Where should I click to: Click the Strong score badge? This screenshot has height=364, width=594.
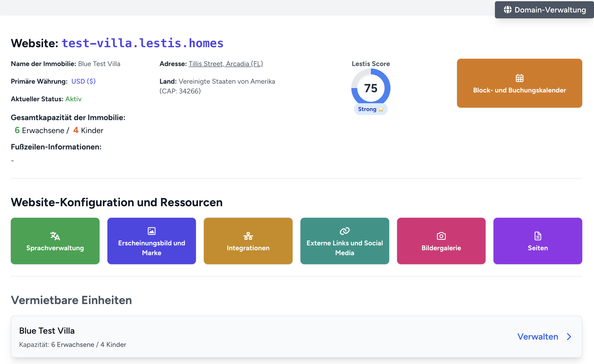point(371,109)
